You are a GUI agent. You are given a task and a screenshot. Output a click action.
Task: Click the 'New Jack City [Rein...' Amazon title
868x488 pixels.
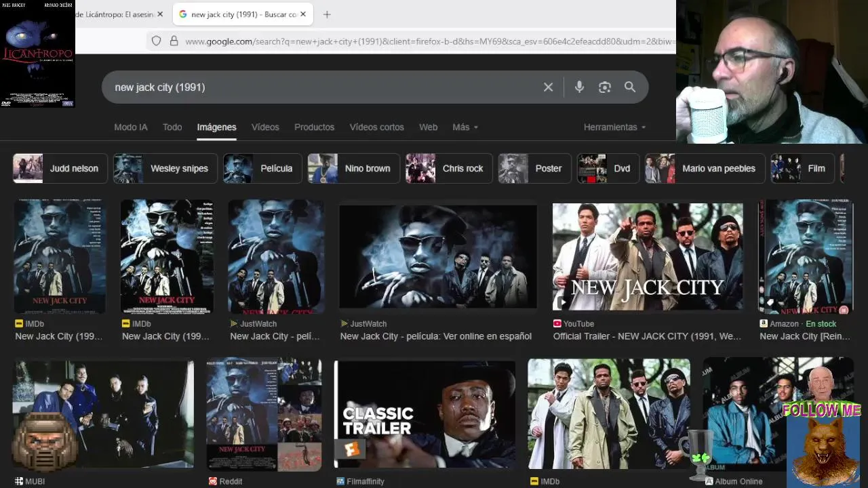[805, 336]
